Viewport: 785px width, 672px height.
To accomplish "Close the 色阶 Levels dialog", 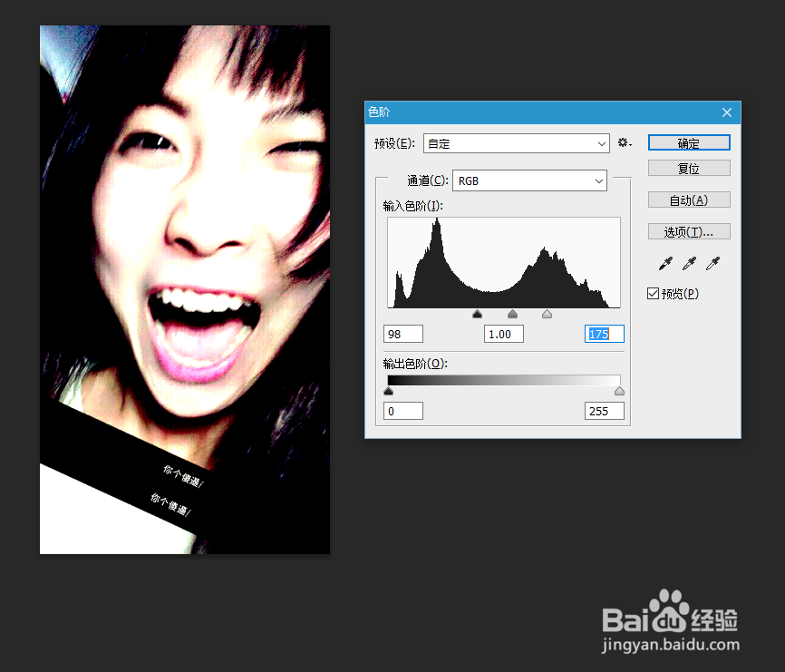I will click(x=727, y=112).
